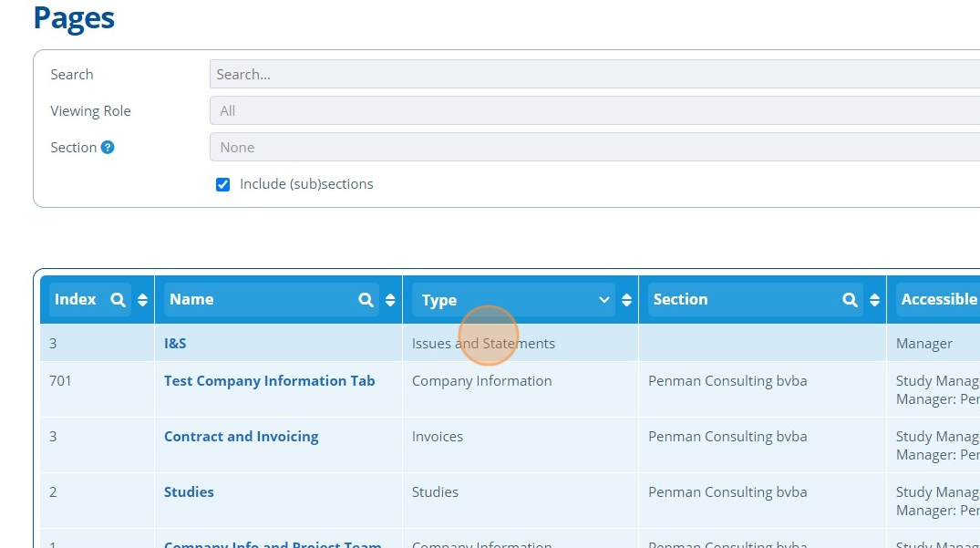Focus the Search text field
980x548 pixels.
(594, 74)
